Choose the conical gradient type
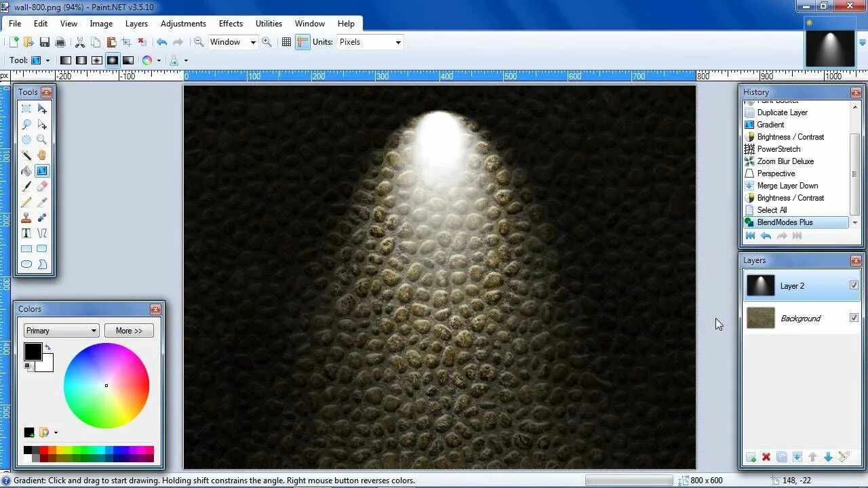This screenshot has width=868, height=488. [x=128, y=60]
